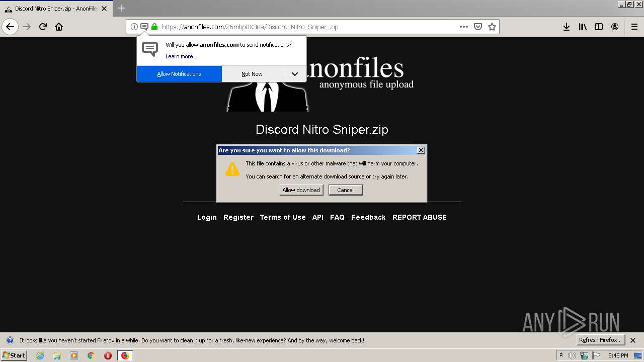
Task: Toggle the sidebar view
Action: click(599, 27)
